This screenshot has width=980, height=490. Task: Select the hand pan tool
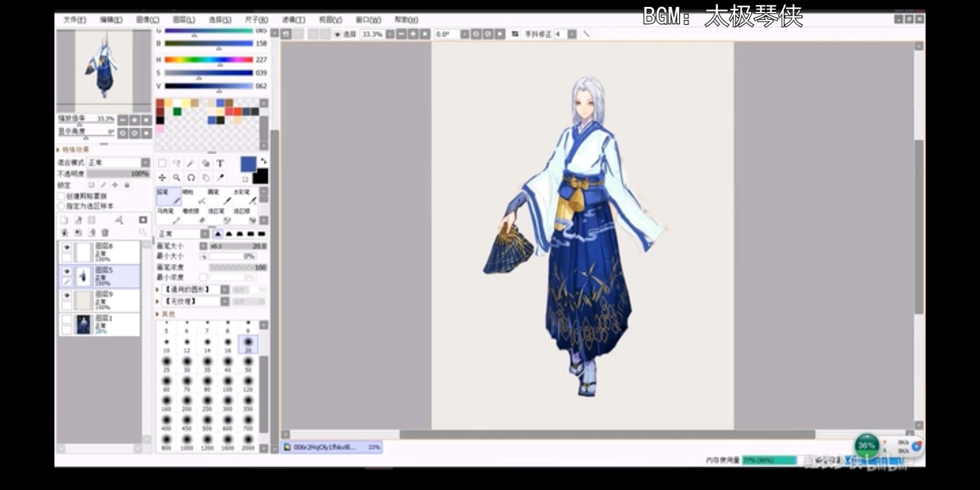click(x=206, y=177)
